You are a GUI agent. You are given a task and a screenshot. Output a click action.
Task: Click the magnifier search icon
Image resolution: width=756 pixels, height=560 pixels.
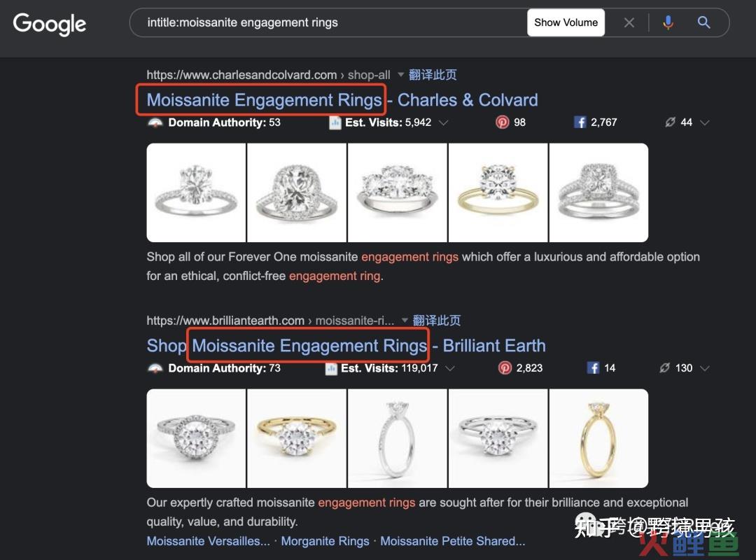tap(703, 22)
